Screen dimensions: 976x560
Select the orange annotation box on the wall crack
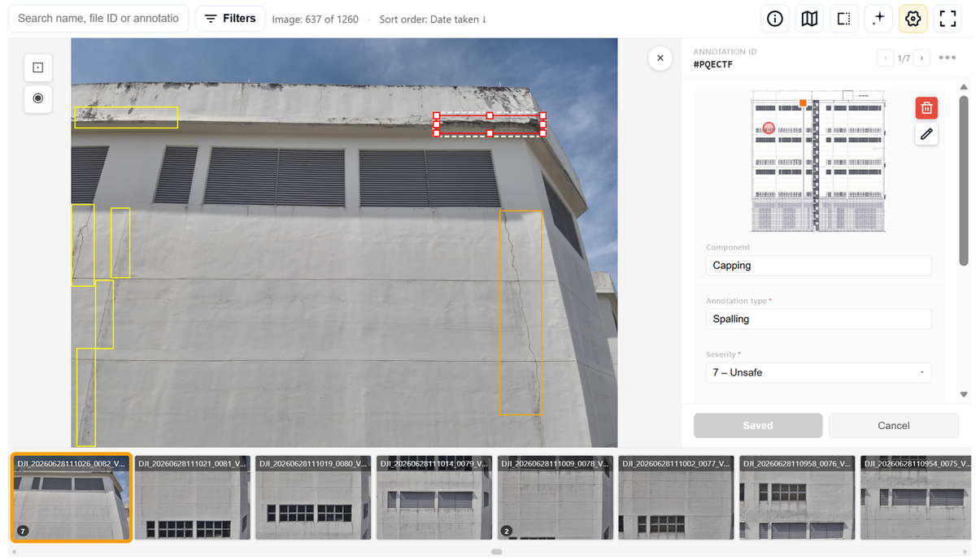point(521,313)
